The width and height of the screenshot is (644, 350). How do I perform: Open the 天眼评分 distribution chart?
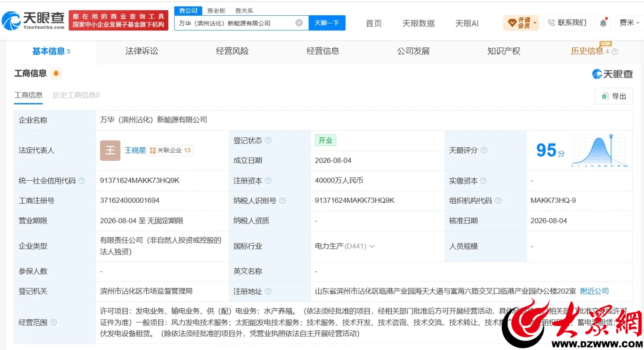click(x=599, y=150)
